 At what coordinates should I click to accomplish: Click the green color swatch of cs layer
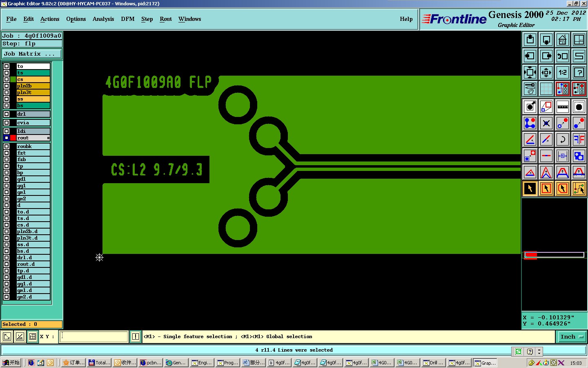tap(13, 79)
